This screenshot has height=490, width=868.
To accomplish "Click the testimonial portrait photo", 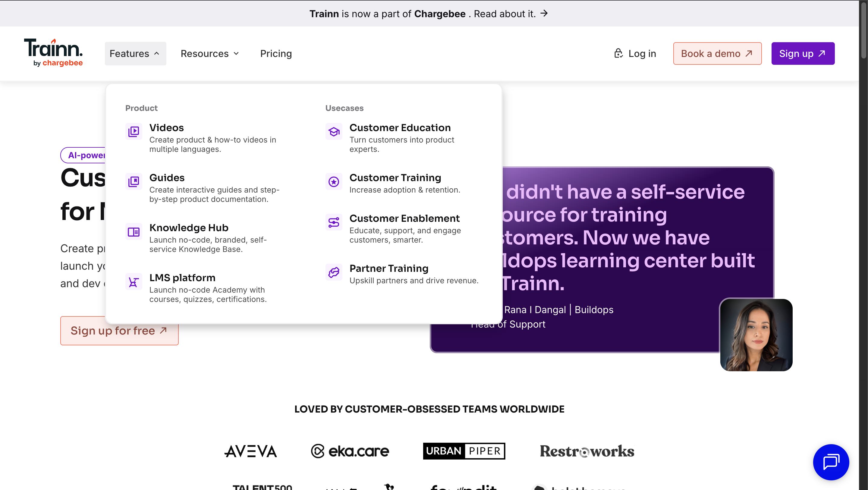I will [x=756, y=335].
